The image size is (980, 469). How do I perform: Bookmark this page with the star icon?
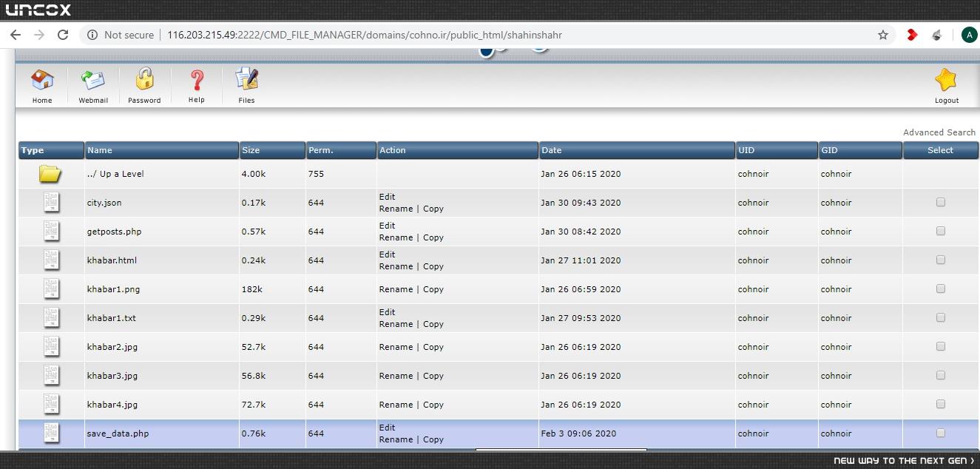click(883, 35)
